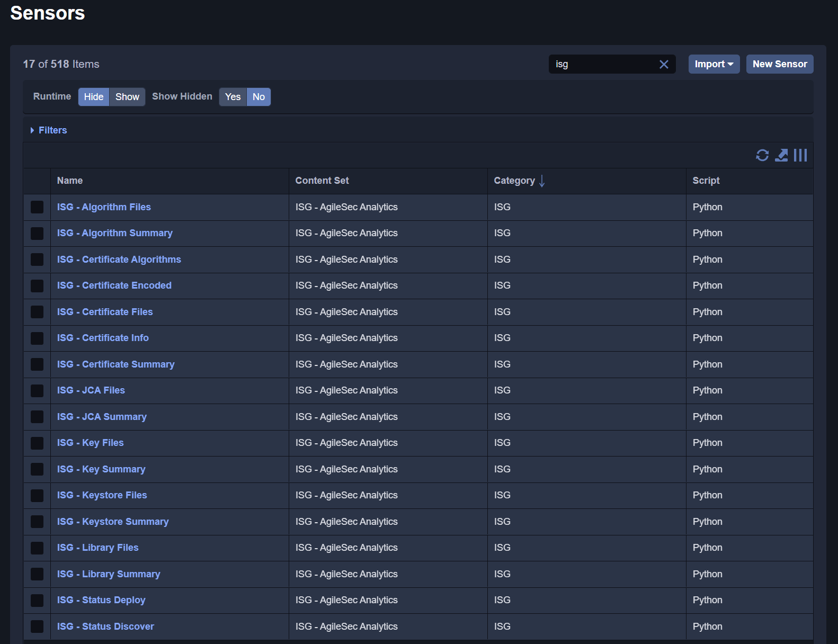Check the ISG - Certificate Encoded row

coord(37,286)
